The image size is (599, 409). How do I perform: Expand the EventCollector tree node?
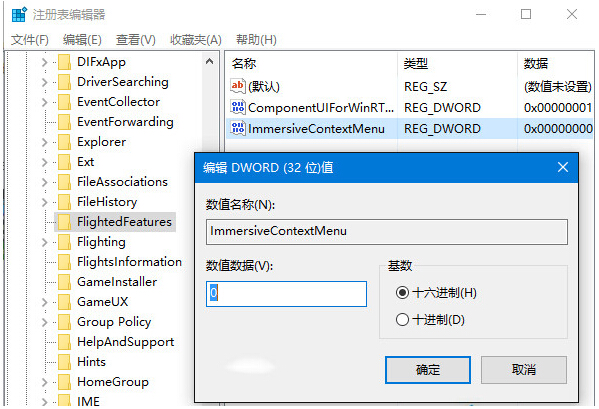click(x=44, y=102)
